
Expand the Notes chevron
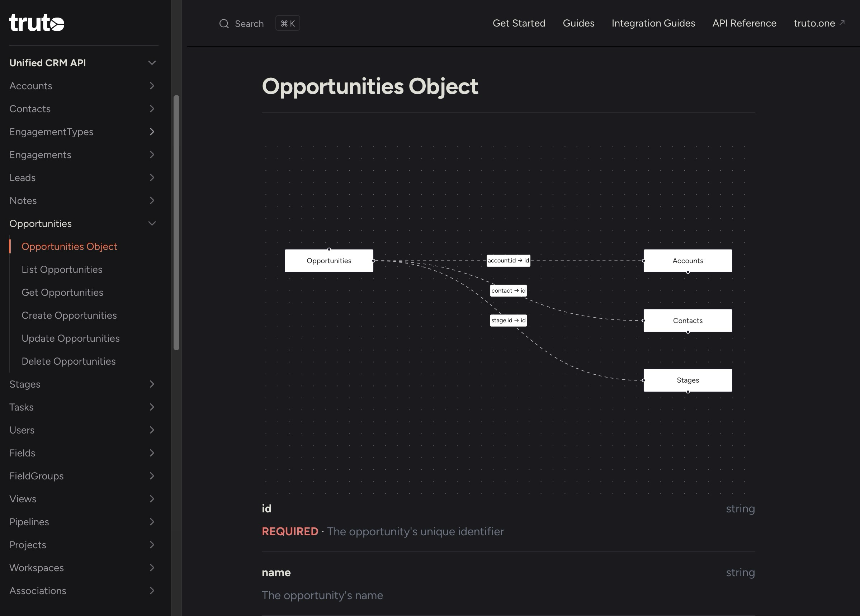coord(152,200)
